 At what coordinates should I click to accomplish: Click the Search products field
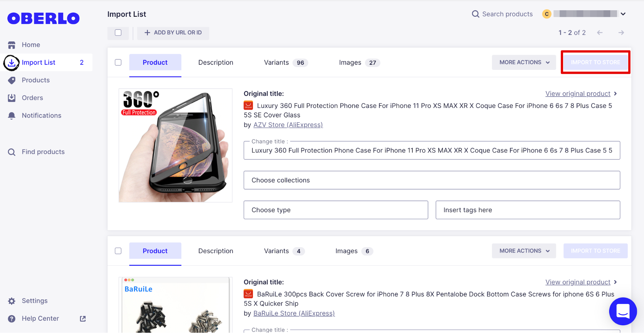coord(507,14)
